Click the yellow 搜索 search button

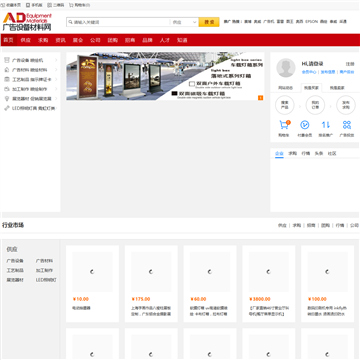(x=209, y=22)
